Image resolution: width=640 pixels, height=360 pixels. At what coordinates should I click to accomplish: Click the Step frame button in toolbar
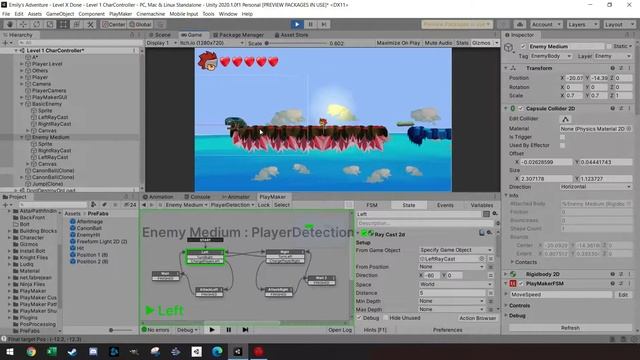(324, 24)
